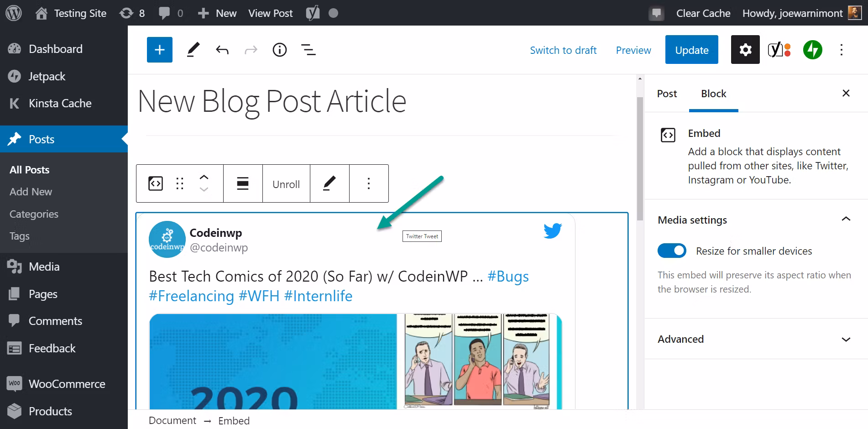Open the block options three-dot menu
Viewport: 868px width, 429px height.
coord(369,183)
